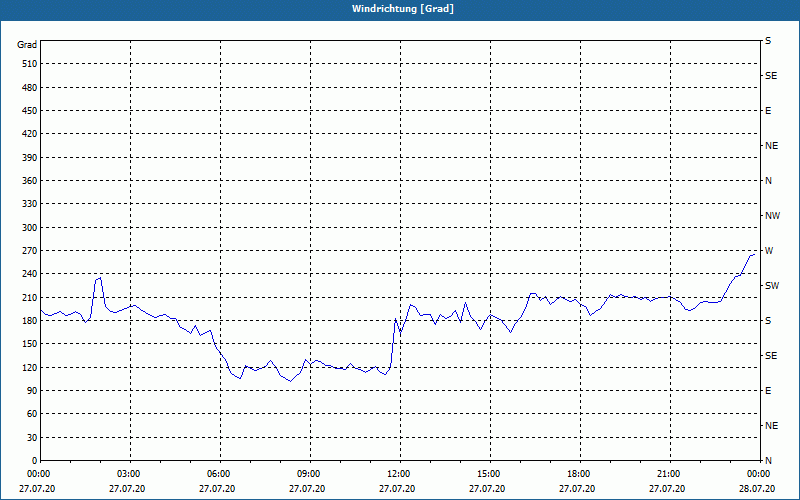Click the 00:00 time label dated 28.07.20
Screen dimensions: 800x500
[x=757, y=474]
